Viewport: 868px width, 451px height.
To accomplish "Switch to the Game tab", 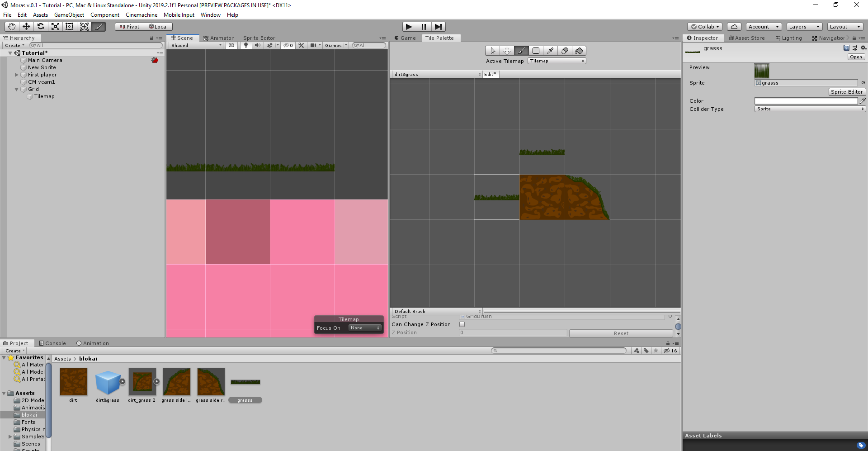I will 405,38.
